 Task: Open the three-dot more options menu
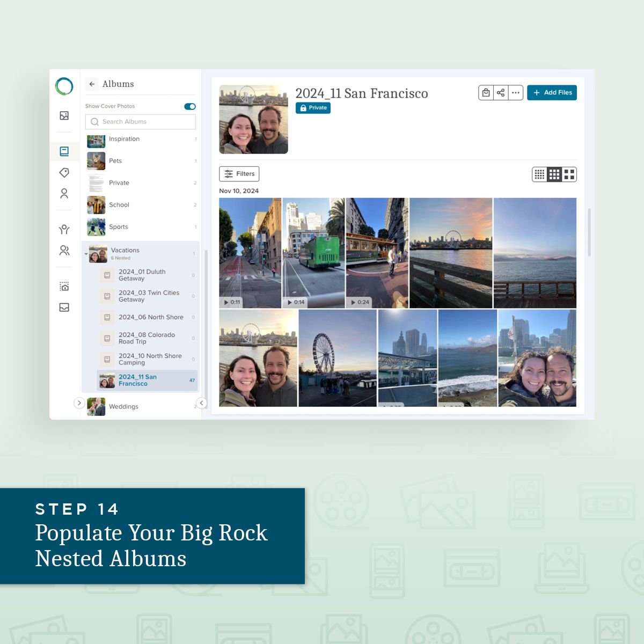(516, 93)
